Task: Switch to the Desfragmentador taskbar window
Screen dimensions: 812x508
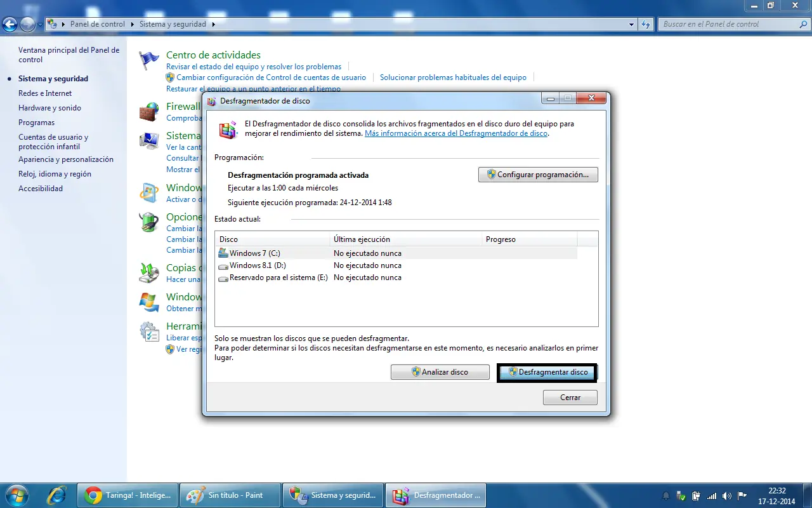Action: 436,495
